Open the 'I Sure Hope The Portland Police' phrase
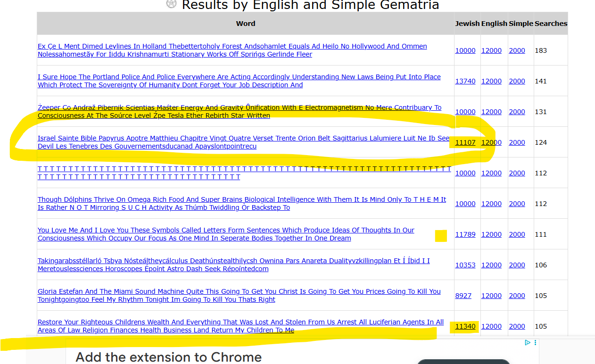Image resolution: width=595 pixels, height=364 pixels. (x=239, y=81)
